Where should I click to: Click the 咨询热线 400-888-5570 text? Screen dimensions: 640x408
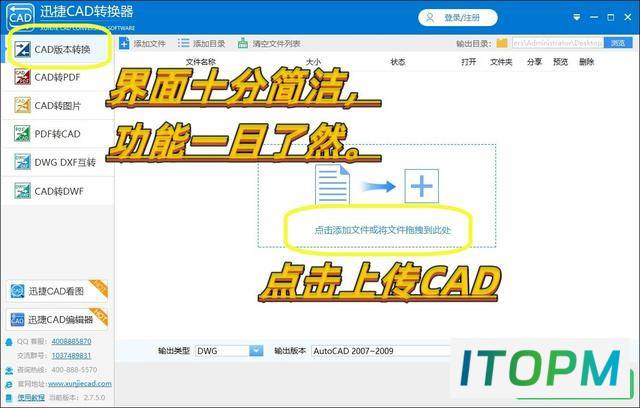pos(57,370)
